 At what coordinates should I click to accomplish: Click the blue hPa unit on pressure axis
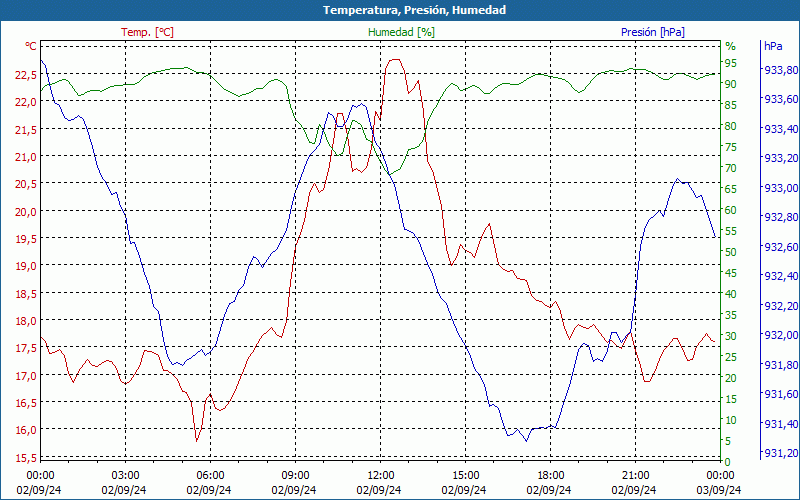(773, 46)
